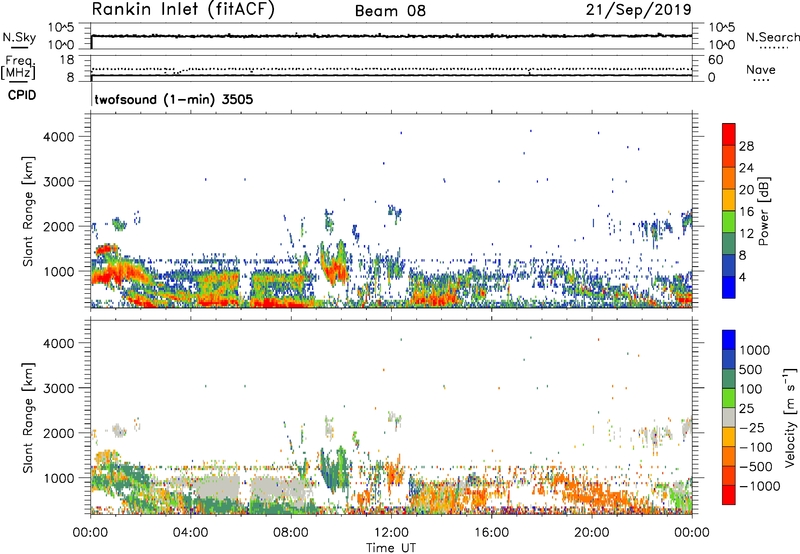
Task: Click the '20' power colorbar tick
Action: [746, 190]
